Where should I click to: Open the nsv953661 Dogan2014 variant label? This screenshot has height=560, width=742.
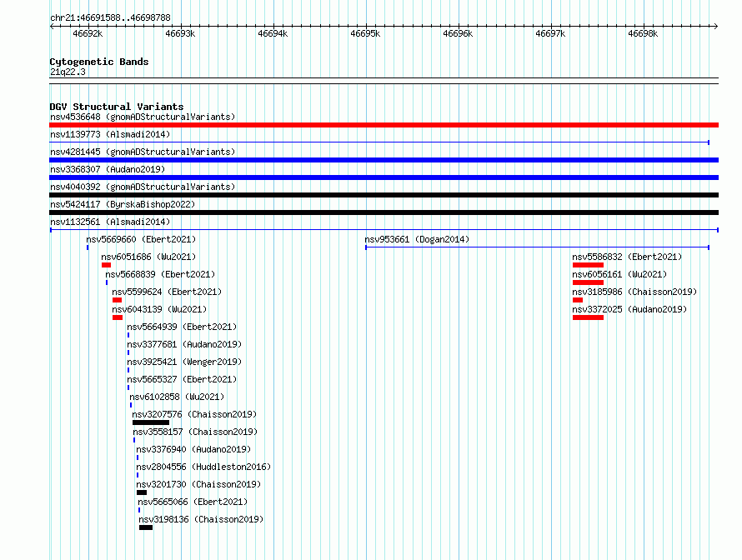point(417,239)
